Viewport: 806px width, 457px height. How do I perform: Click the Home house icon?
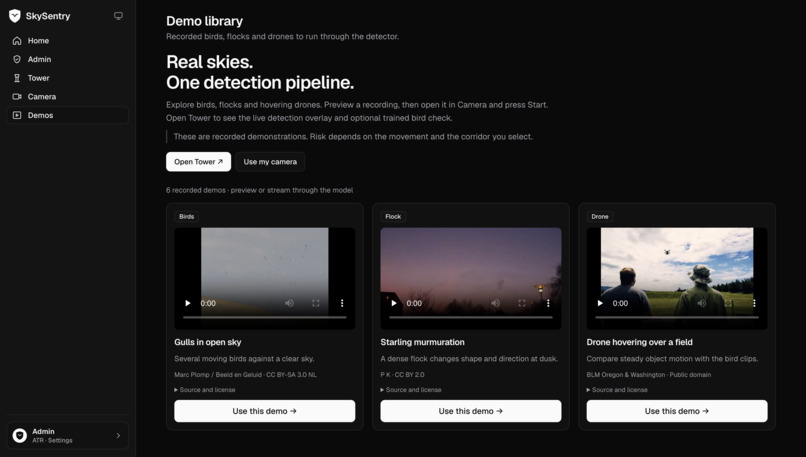click(17, 41)
